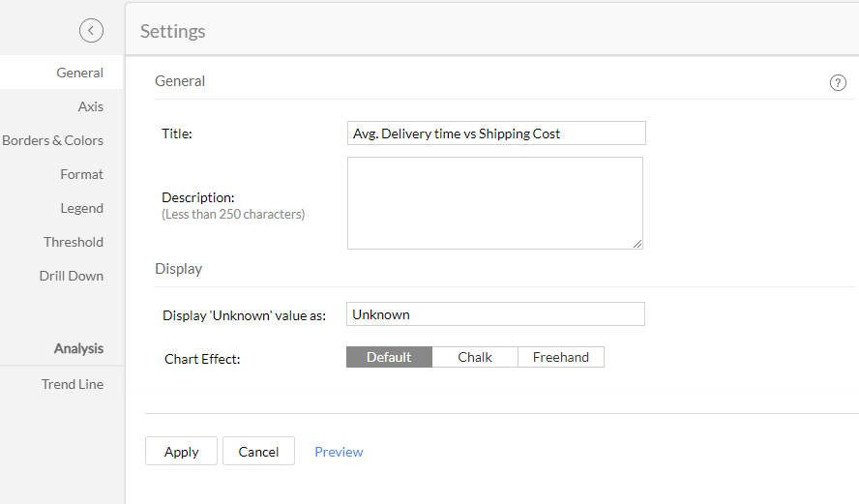Screen dimensions: 859x504
Task: Click the back arrow circle icon
Action: 91,31
